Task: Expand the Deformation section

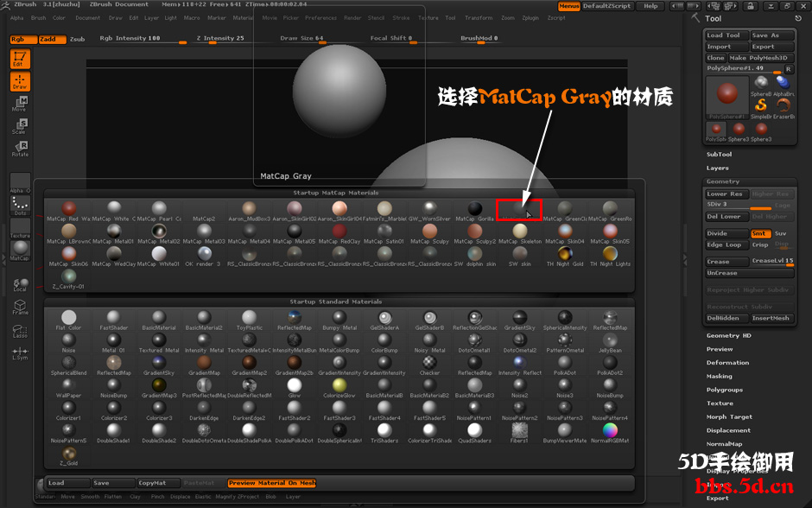Action: point(727,363)
